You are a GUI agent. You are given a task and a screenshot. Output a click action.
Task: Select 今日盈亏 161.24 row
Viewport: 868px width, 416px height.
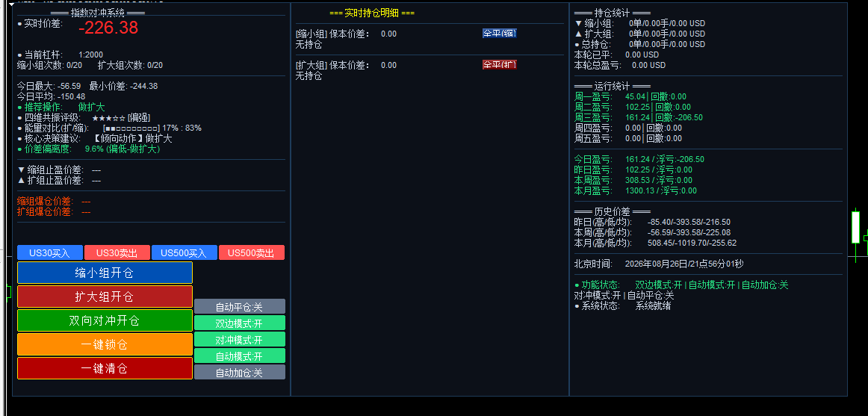point(639,159)
